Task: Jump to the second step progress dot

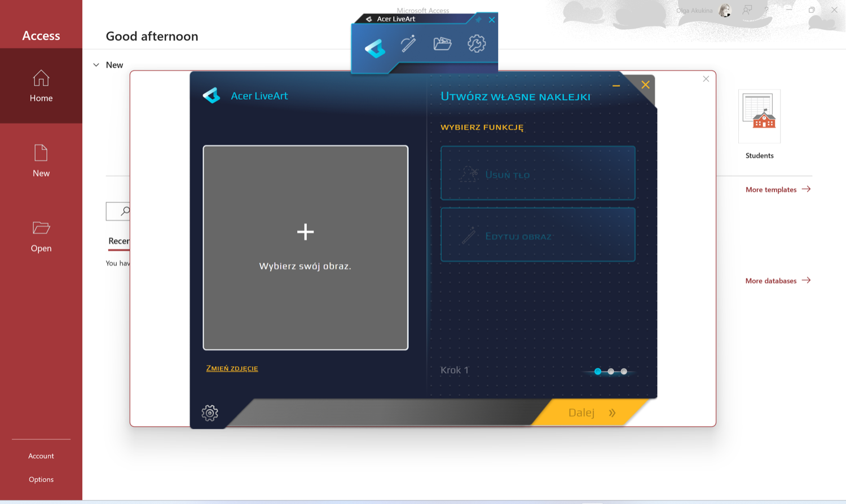Action: (x=611, y=372)
